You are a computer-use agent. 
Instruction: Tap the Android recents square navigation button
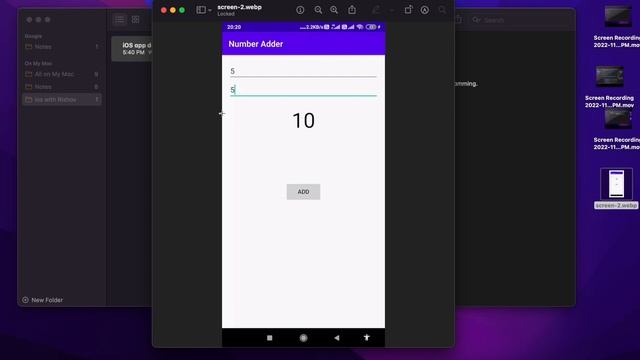click(x=269, y=338)
